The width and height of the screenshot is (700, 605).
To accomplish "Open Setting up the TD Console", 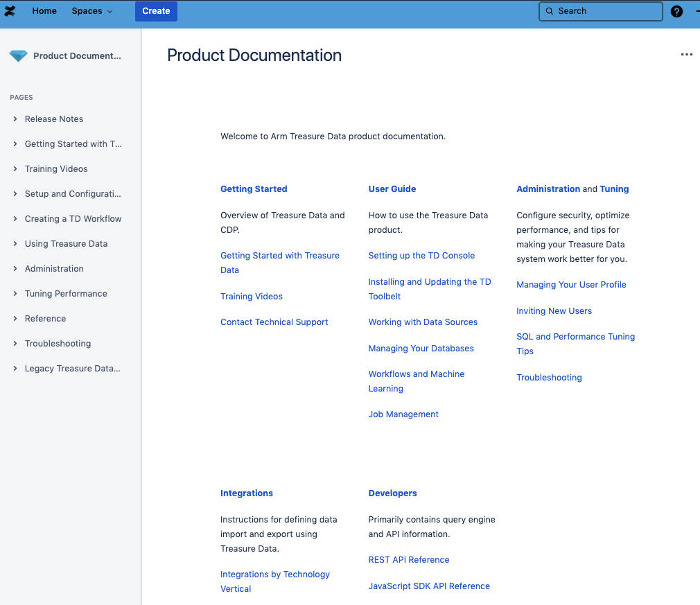I will 421,255.
